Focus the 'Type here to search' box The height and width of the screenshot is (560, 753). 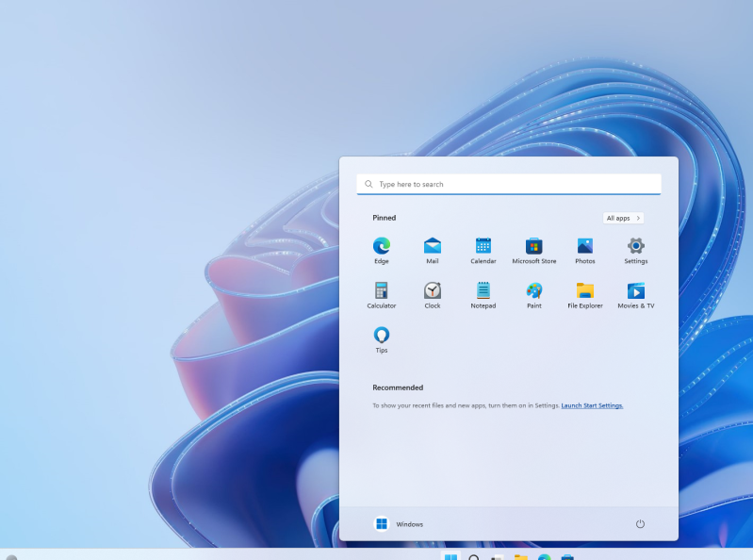(509, 185)
